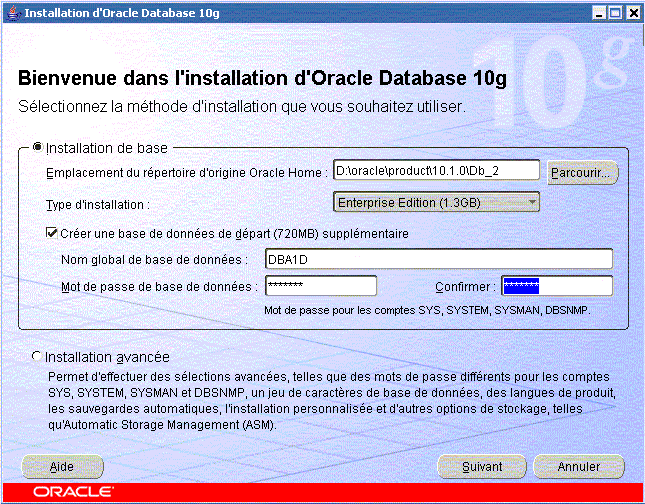This screenshot has width=645, height=504.
Task: Close the Oracle Database 10g installer
Action: [631, 12]
